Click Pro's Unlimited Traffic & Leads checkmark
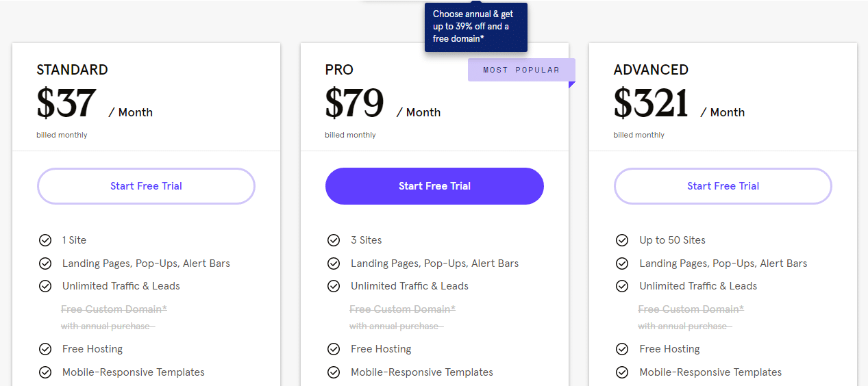This screenshot has height=386, width=868. [334, 286]
